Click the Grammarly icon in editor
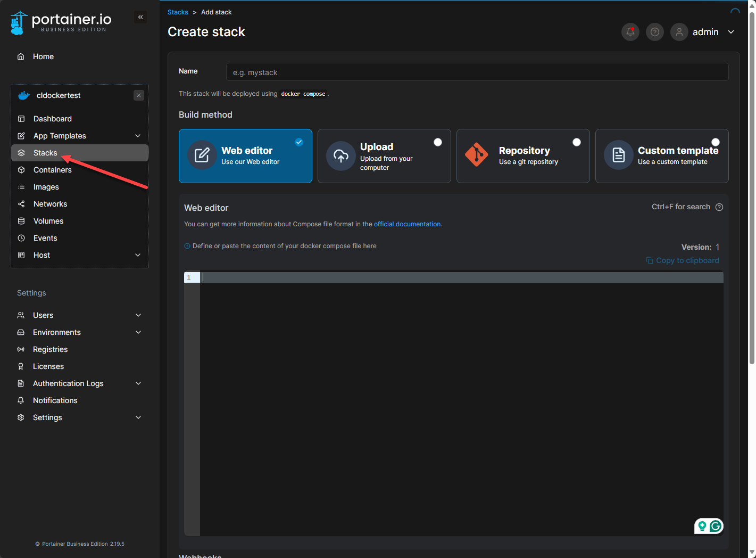Screen dimensions: 756x558 coord(716,526)
